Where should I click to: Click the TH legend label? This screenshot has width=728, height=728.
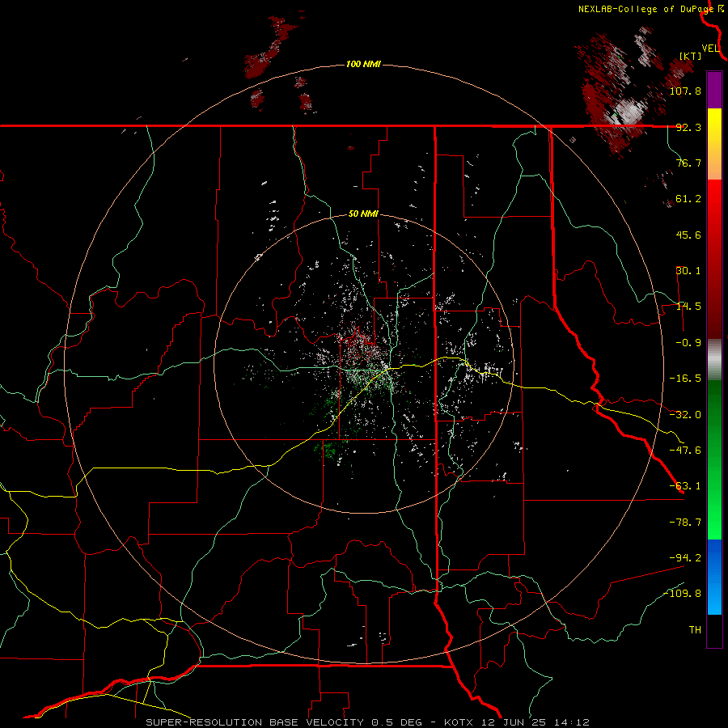pyautogui.click(x=695, y=629)
